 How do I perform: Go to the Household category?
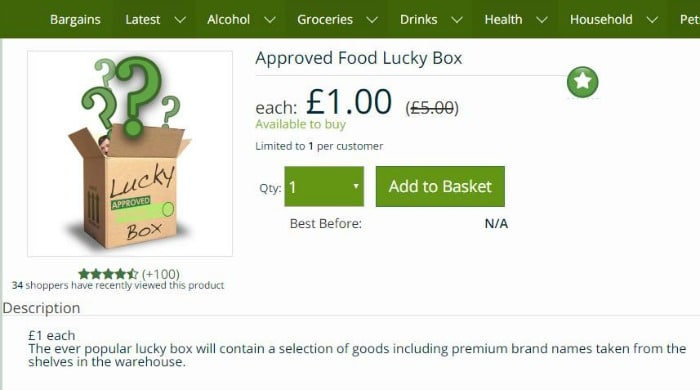601,20
